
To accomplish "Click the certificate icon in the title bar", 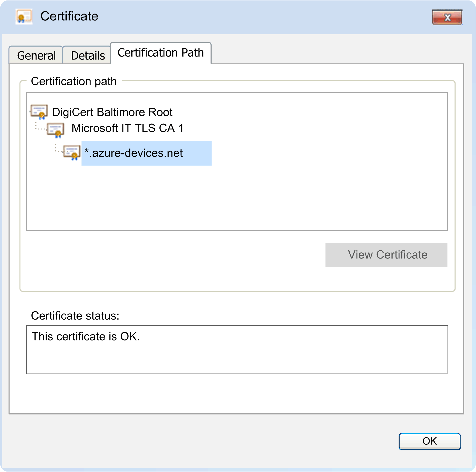I will click(x=24, y=17).
